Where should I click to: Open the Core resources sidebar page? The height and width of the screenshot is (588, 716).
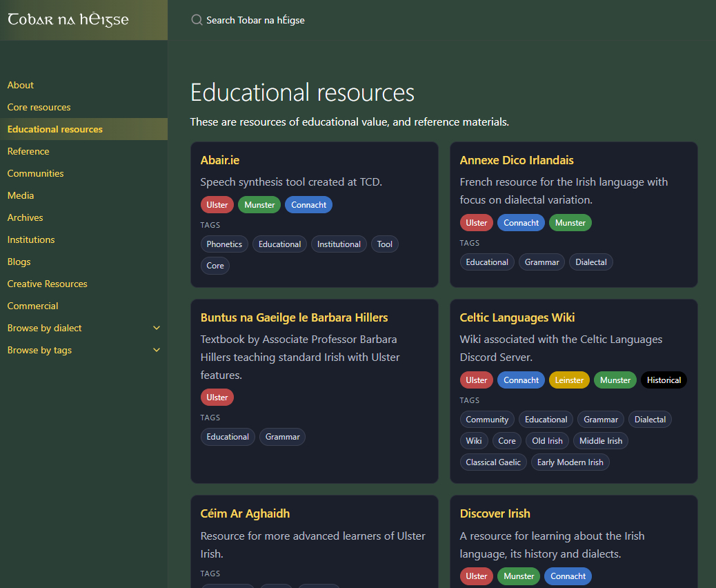pos(39,107)
